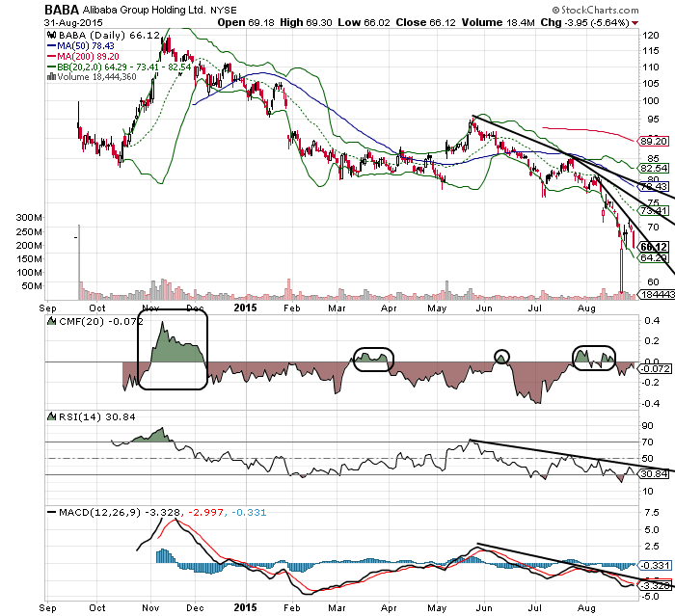This screenshot has height=616, width=675.
Task: Click the candlestick icon beside BABA (Daily)
Action: coord(52,36)
